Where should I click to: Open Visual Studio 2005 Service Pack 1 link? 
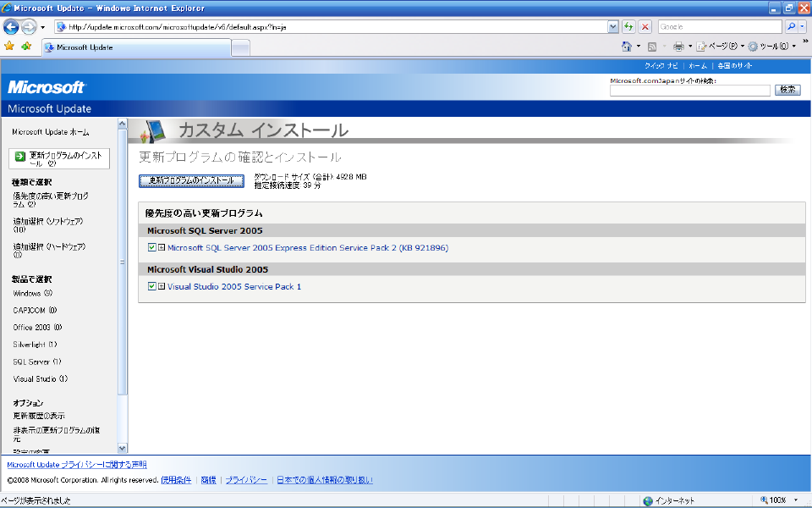234,287
